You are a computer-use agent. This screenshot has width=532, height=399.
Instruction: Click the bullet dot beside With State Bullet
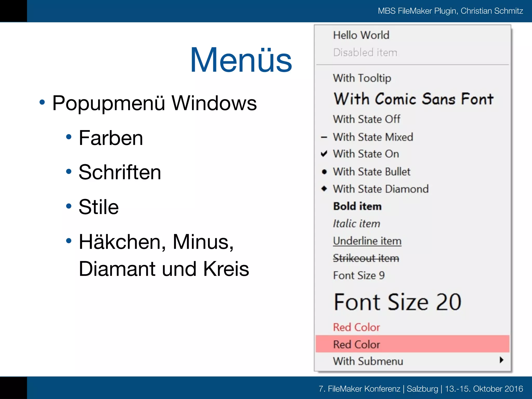pyautogui.click(x=324, y=172)
